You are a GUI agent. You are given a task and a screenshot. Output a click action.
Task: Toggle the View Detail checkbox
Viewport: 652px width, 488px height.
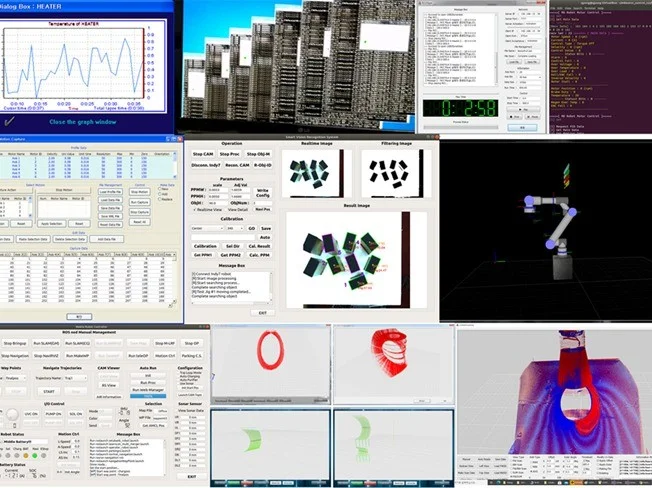pyautogui.click(x=226, y=210)
